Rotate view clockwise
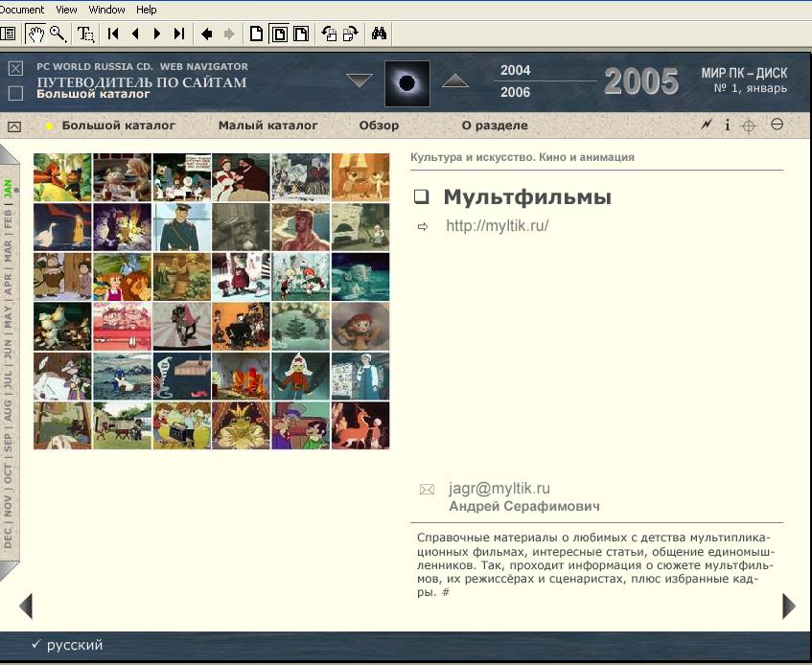Viewport: 812px width, 665px height. [x=351, y=34]
